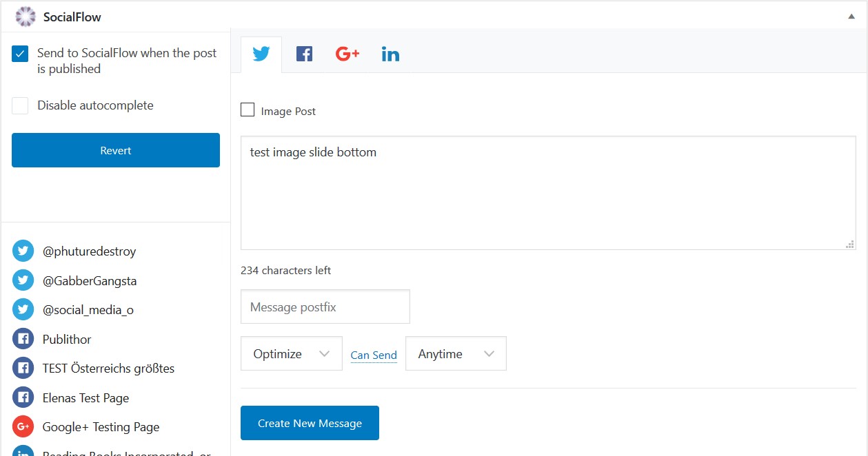
Task: Select Facebook icon for TEST Österreichs größtes
Action: 23,369
